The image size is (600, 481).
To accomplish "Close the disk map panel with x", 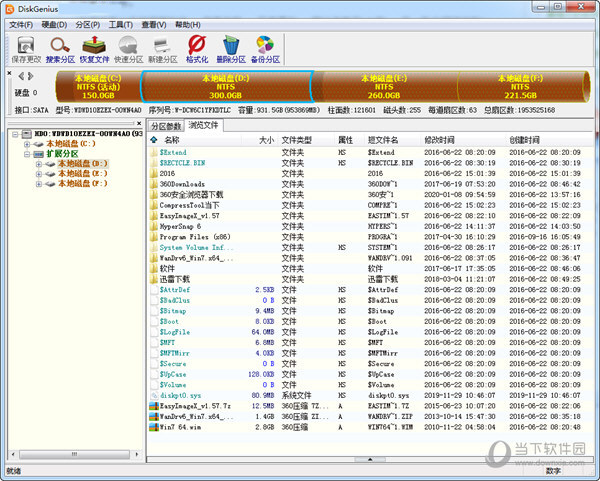I will 10,73.
